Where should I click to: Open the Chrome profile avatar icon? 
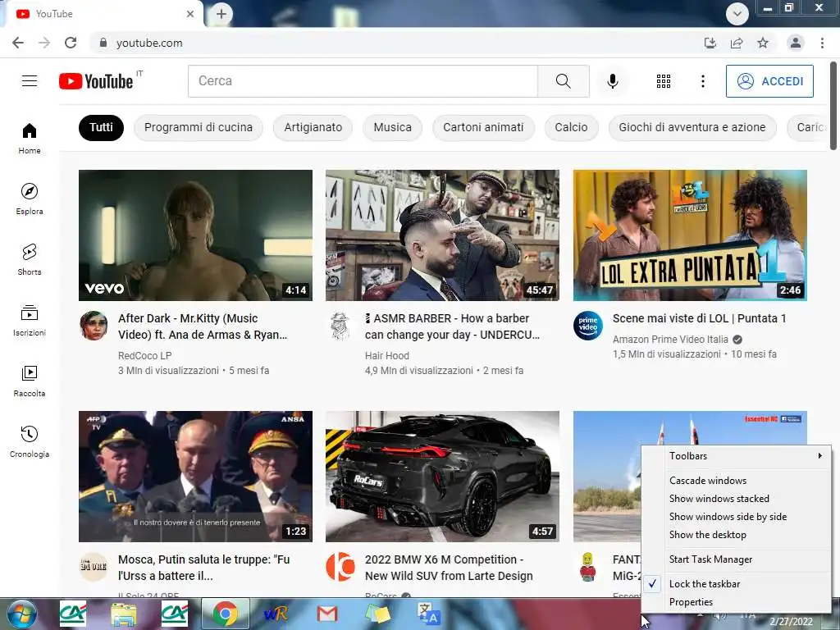point(796,43)
